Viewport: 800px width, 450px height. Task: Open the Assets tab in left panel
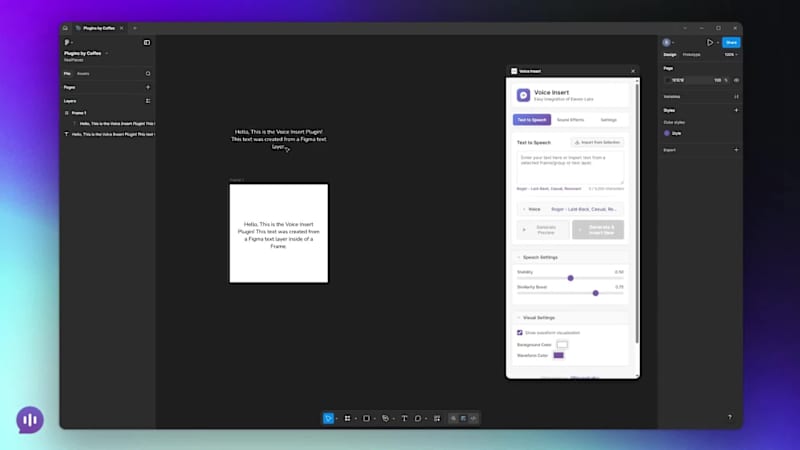pyautogui.click(x=83, y=73)
